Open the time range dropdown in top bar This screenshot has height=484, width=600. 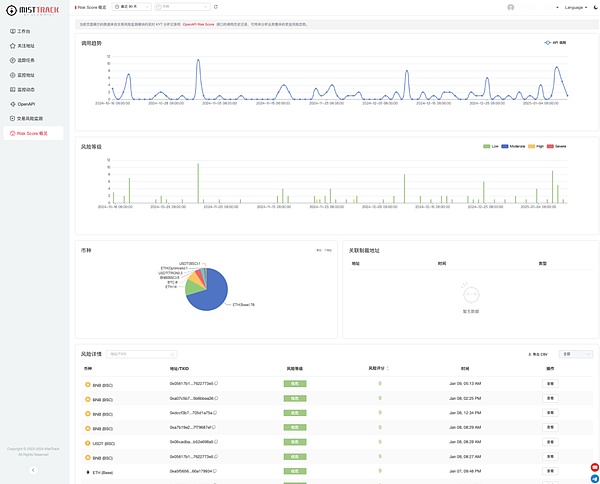point(124,7)
